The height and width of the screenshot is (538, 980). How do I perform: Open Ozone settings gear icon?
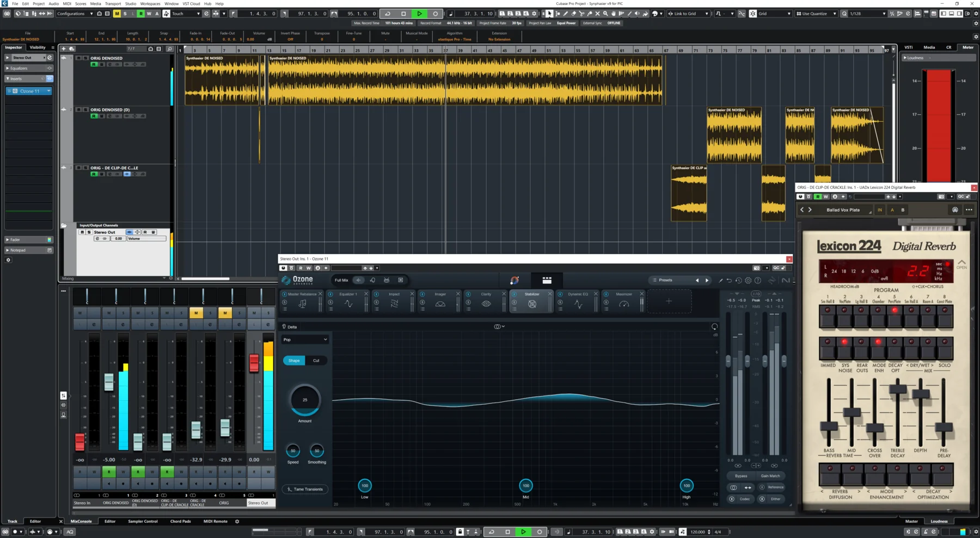[x=749, y=280]
